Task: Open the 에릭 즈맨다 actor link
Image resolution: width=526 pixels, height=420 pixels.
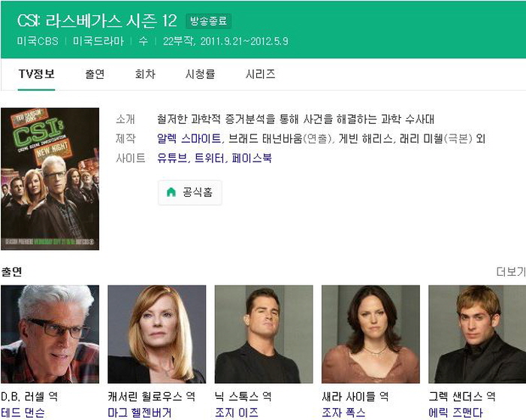Action: coord(455,412)
